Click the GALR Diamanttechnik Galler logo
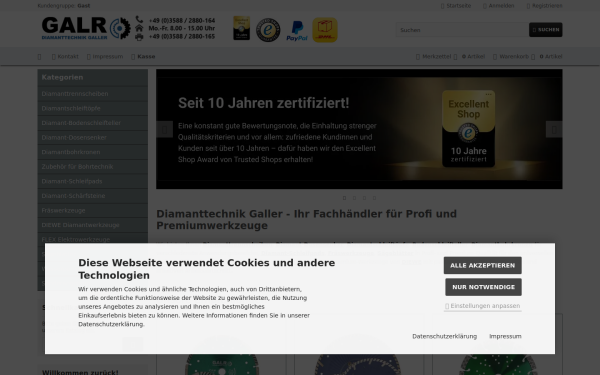The width and height of the screenshot is (600, 375). (86, 28)
